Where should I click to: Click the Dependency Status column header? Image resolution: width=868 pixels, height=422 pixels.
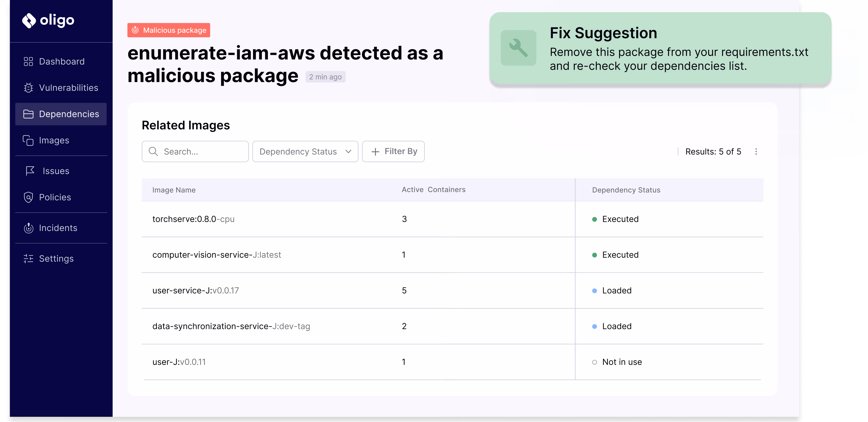tap(626, 190)
